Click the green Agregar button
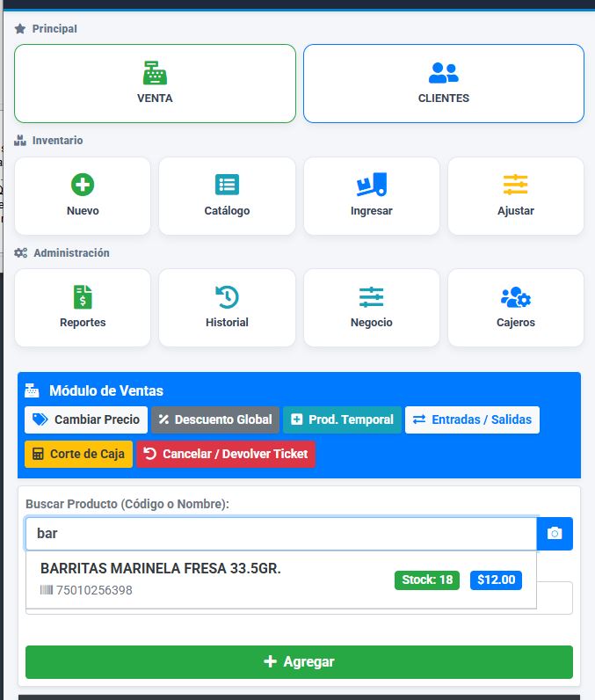 (x=299, y=661)
